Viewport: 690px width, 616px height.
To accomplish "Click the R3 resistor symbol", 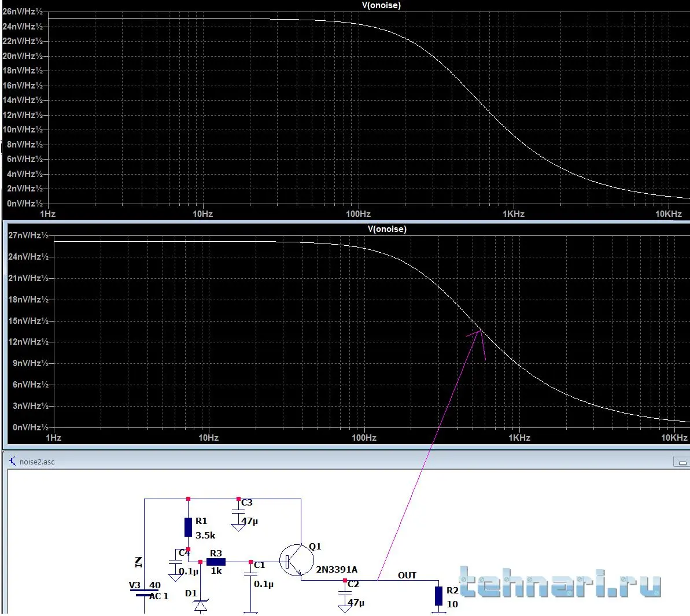I will tap(216, 562).
